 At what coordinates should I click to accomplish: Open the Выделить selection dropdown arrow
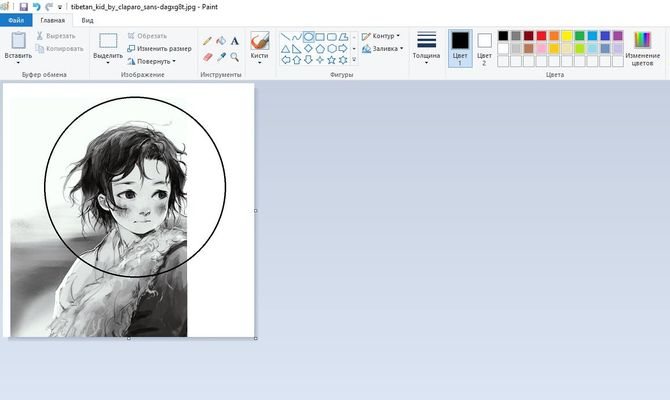click(x=108, y=63)
